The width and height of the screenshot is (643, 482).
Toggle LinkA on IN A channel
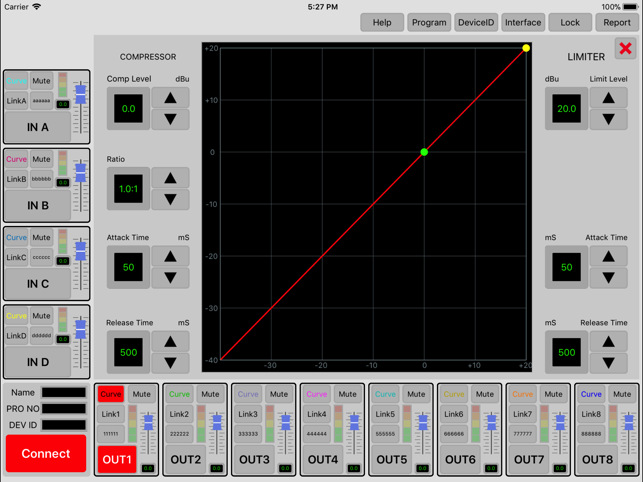coord(16,101)
